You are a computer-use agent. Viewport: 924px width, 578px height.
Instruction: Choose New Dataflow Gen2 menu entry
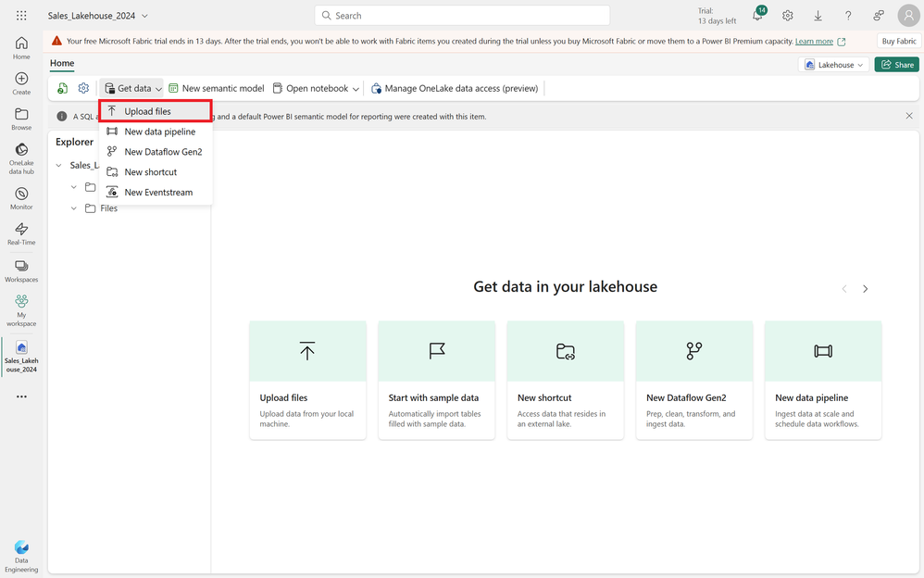tap(155, 152)
